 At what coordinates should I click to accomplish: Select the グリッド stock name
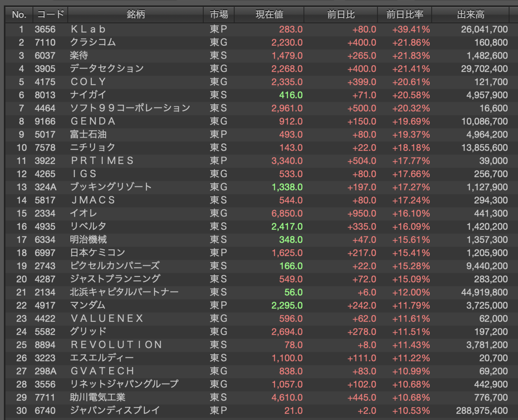point(88,332)
